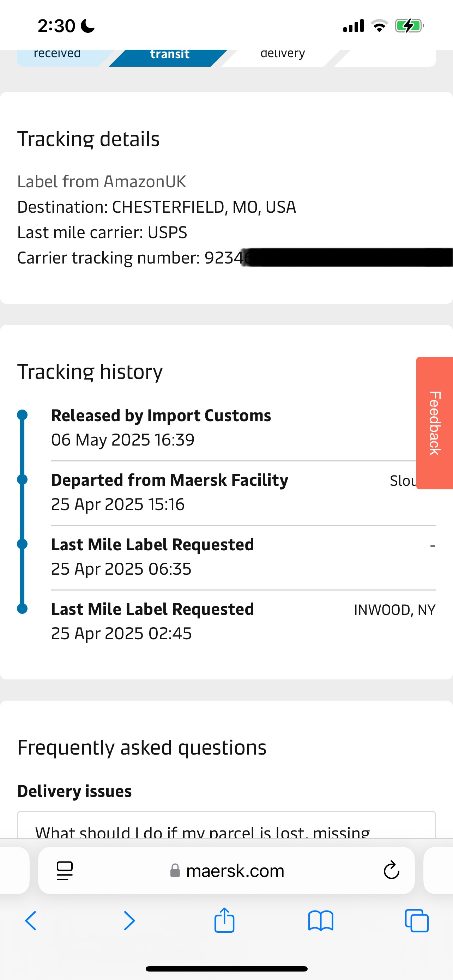Open the bookmarks book icon
The image size is (453, 980).
coord(321,921)
